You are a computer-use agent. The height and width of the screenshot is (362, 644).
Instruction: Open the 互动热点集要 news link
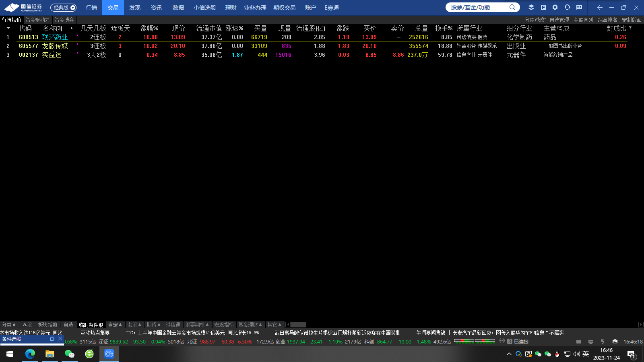coord(95,333)
